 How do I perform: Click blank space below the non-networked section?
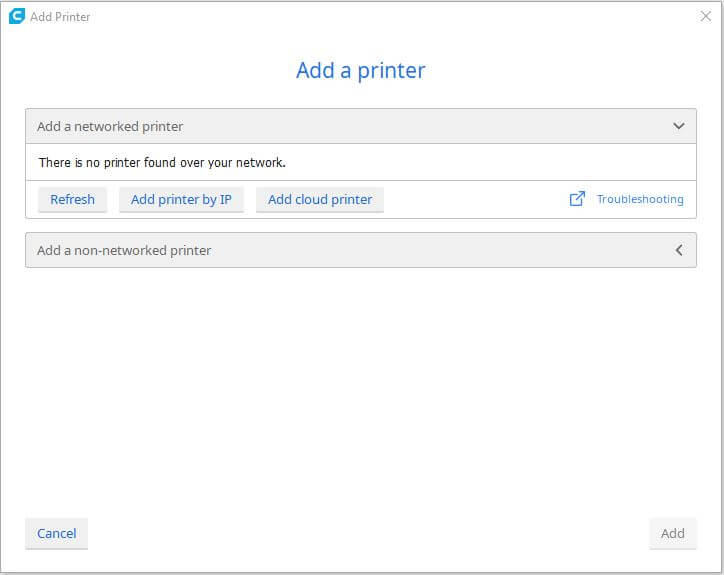pos(360,390)
